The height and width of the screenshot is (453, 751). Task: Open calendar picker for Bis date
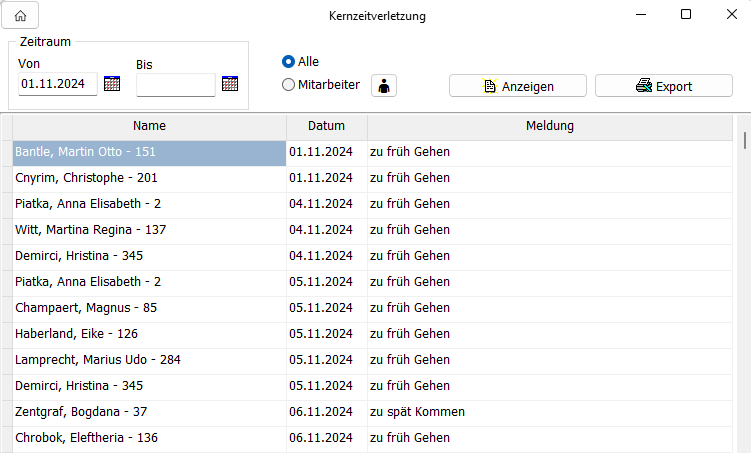pos(230,84)
